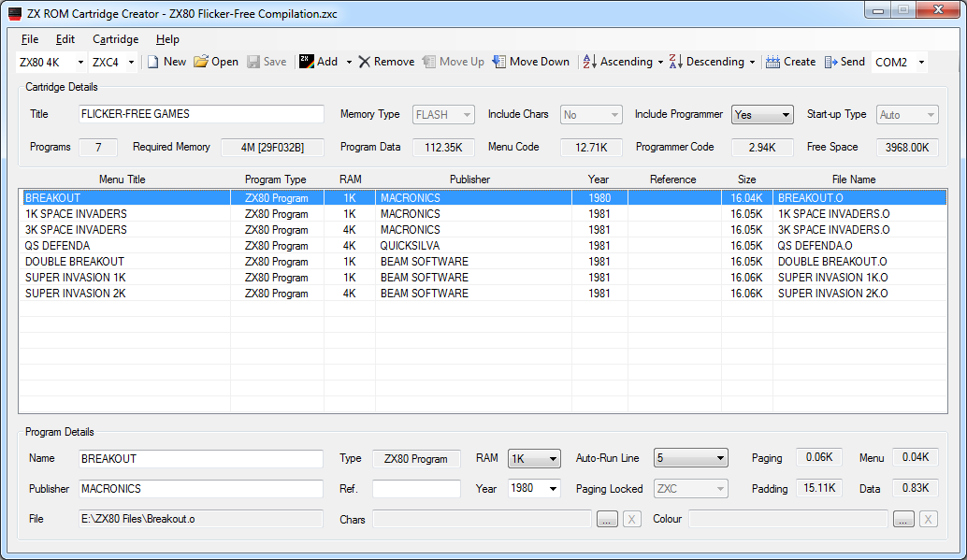Click the File Name column header
Image resolution: width=967 pixels, height=560 pixels.
point(854,179)
